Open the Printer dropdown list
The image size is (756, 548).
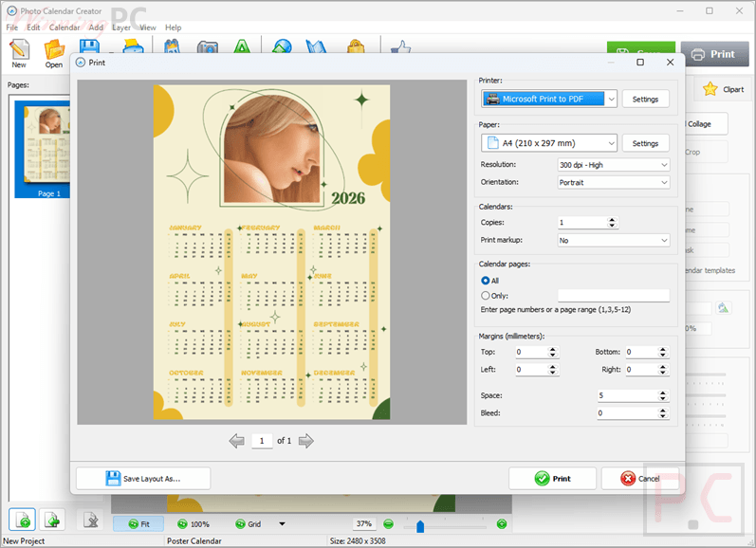(611, 99)
